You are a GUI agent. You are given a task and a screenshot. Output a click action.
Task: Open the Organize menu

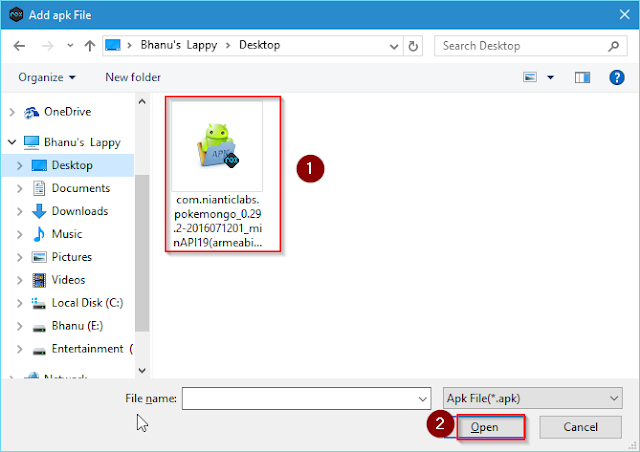coord(47,77)
